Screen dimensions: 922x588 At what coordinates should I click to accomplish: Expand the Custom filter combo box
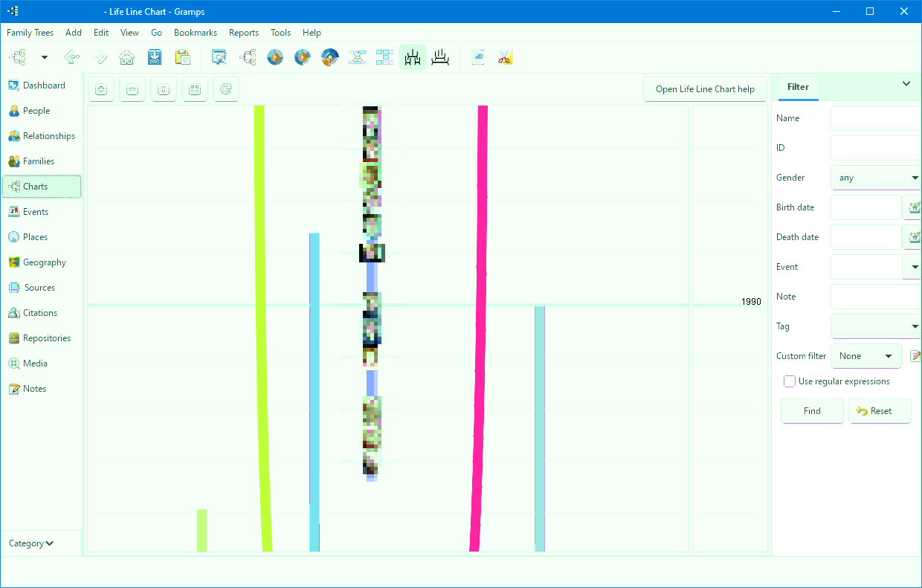[866, 356]
